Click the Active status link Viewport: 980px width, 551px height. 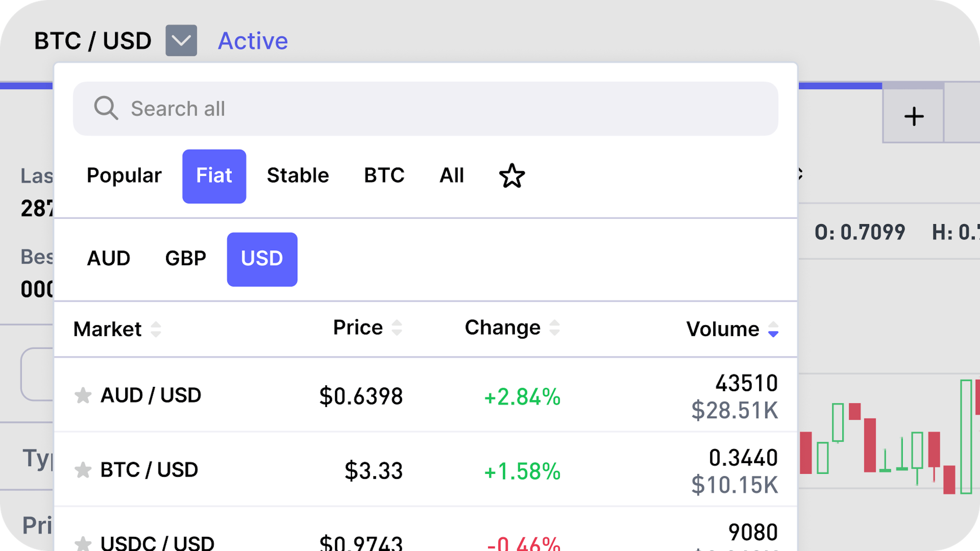253,40
